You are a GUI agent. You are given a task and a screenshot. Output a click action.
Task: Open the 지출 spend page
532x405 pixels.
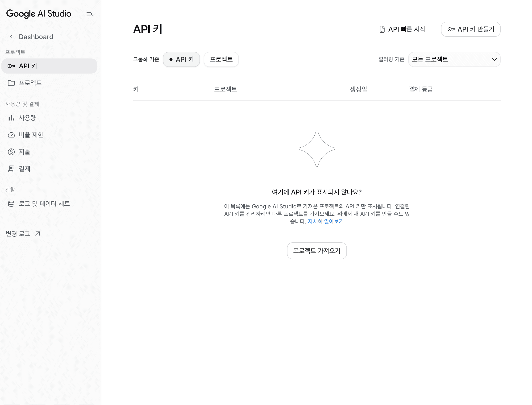tap(49, 152)
